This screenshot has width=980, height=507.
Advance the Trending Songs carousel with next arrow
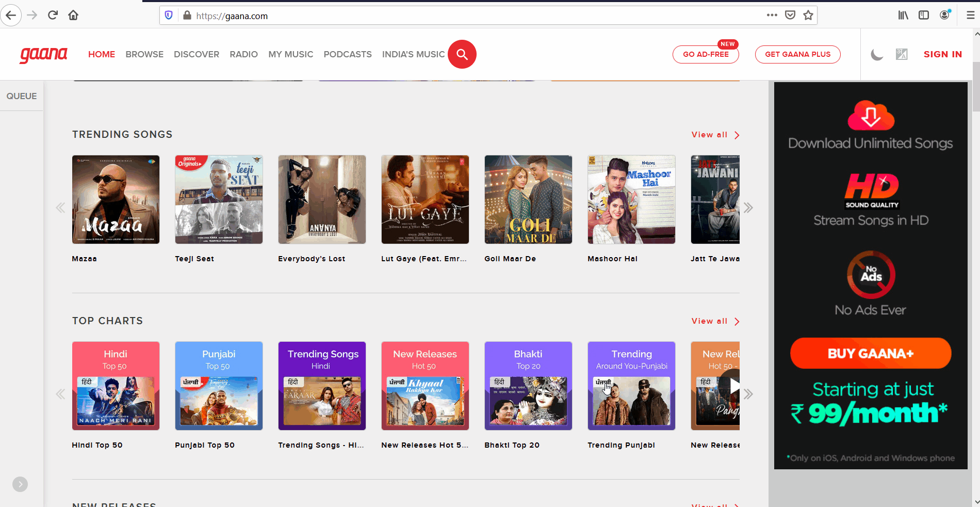(x=748, y=207)
